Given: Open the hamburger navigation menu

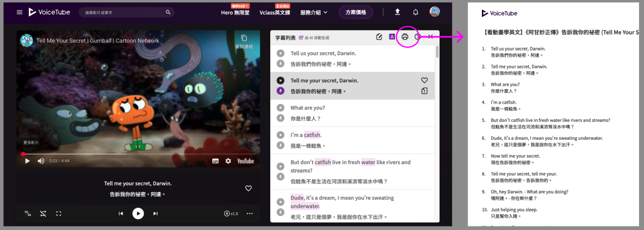Looking at the screenshot, I should [19, 12].
